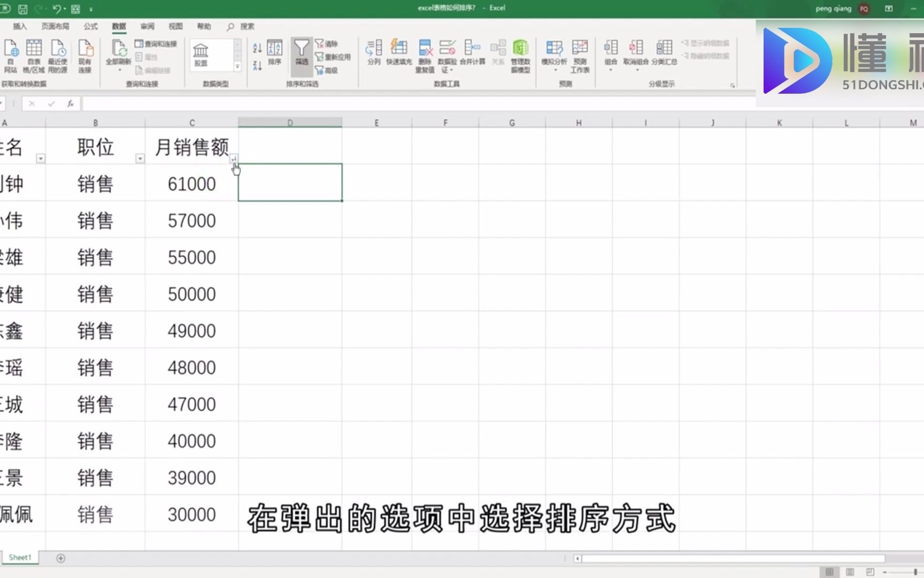Clear the filter with 清除
924x578 pixels.
[x=327, y=43]
